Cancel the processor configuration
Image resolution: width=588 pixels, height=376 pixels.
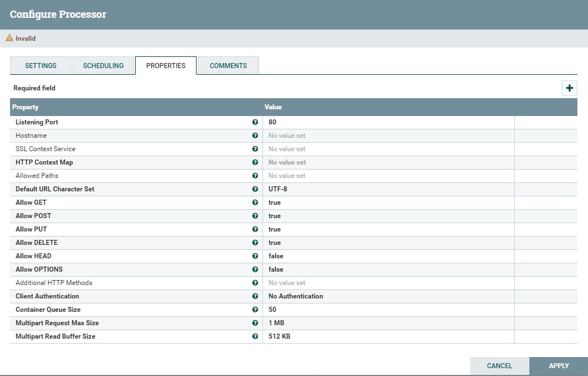click(500, 366)
